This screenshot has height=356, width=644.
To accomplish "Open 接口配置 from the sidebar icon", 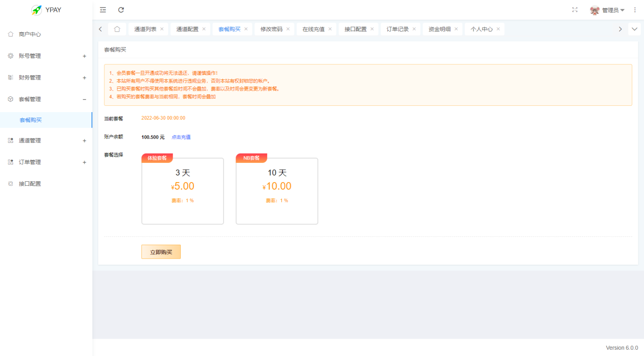I will [x=10, y=183].
